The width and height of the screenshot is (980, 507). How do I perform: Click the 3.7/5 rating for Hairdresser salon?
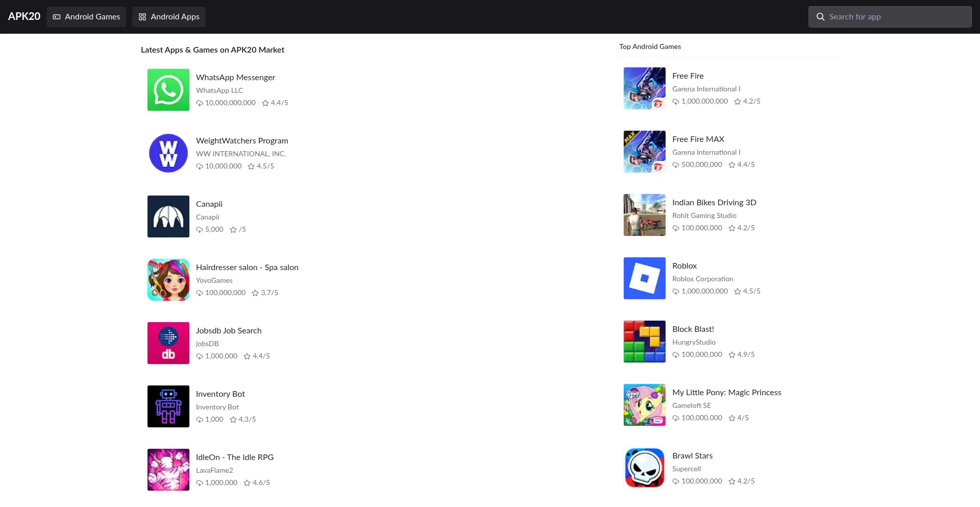tap(269, 293)
